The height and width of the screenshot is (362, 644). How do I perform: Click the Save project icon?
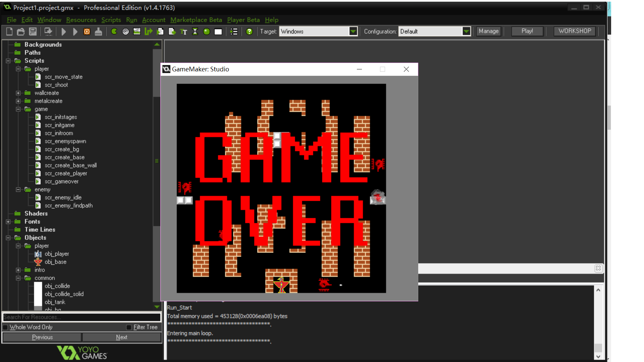[x=33, y=32]
